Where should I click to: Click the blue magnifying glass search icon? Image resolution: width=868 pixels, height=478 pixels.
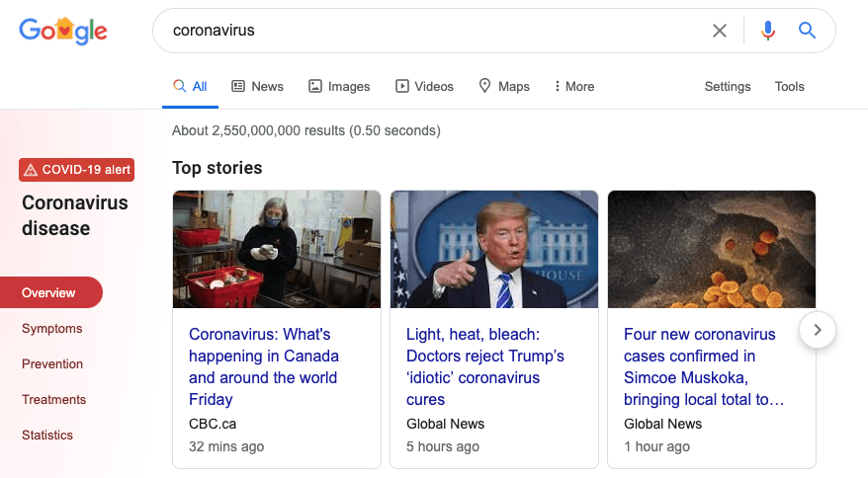pyautogui.click(x=807, y=31)
